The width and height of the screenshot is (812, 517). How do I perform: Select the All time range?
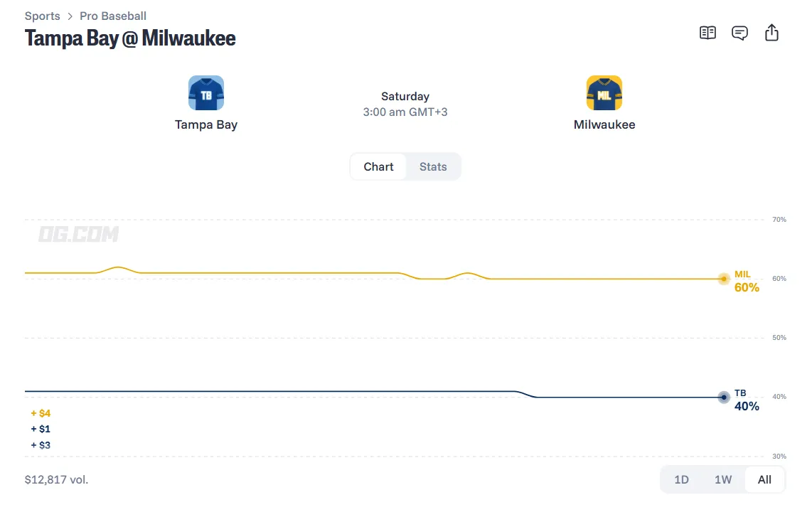pos(764,480)
